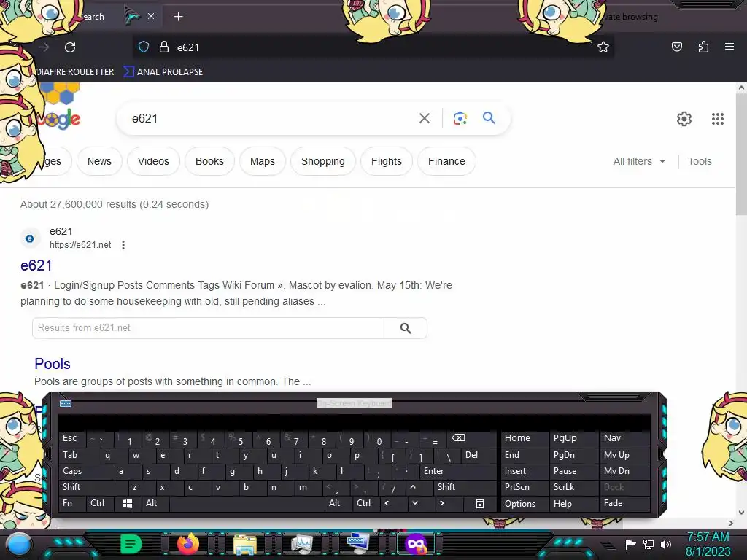
Task: Open the Firefox hamburger application menu
Action: (729, 47)
